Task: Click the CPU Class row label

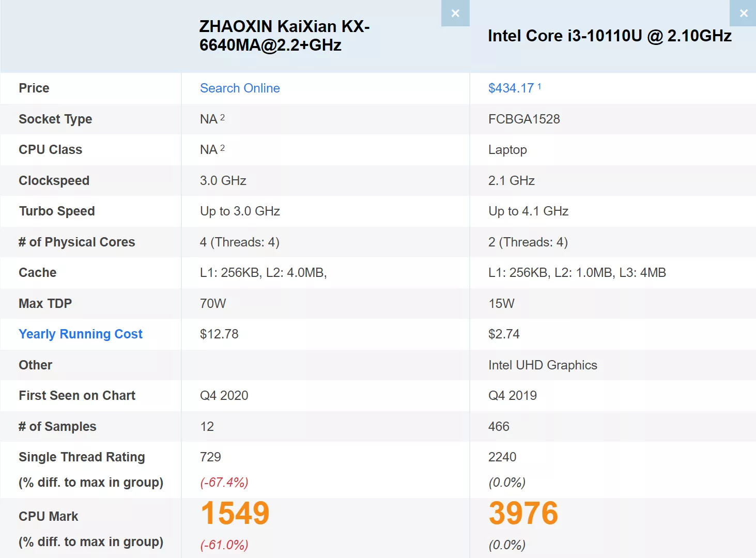Action: click(51, 150)
